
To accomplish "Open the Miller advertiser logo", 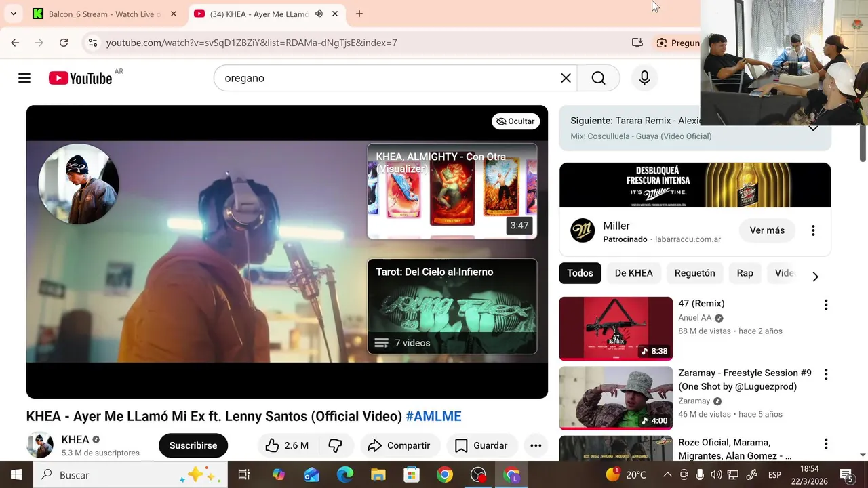I will click(x=583, y=230).
